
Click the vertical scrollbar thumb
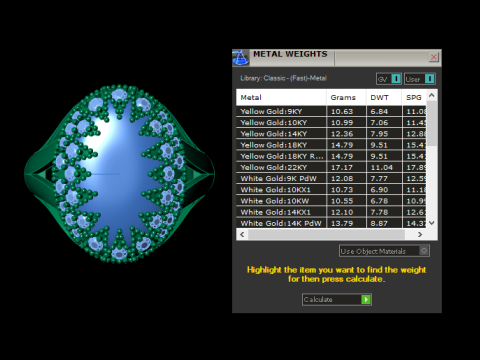pyautogui.click(x=432, y=123)
